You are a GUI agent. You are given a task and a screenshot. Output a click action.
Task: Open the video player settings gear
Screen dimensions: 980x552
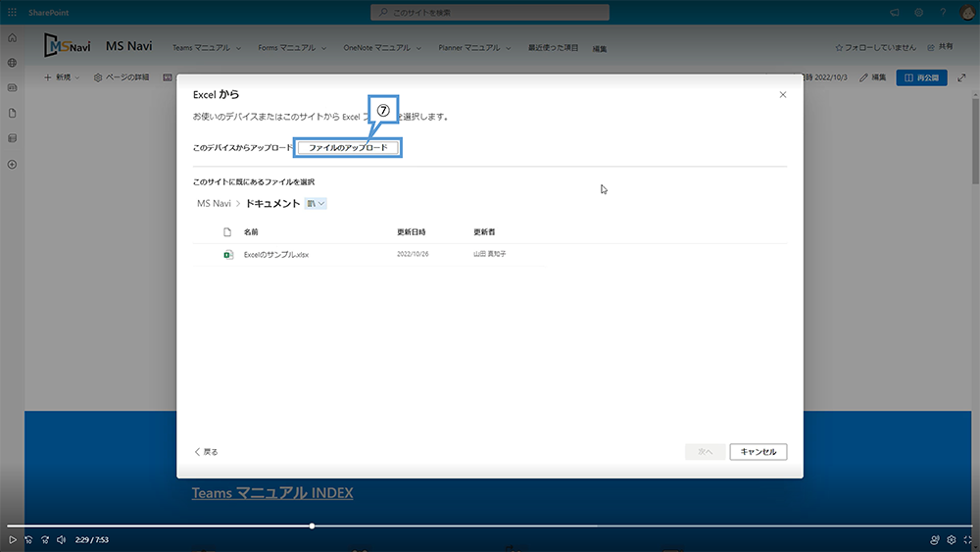tap(952, 539)
